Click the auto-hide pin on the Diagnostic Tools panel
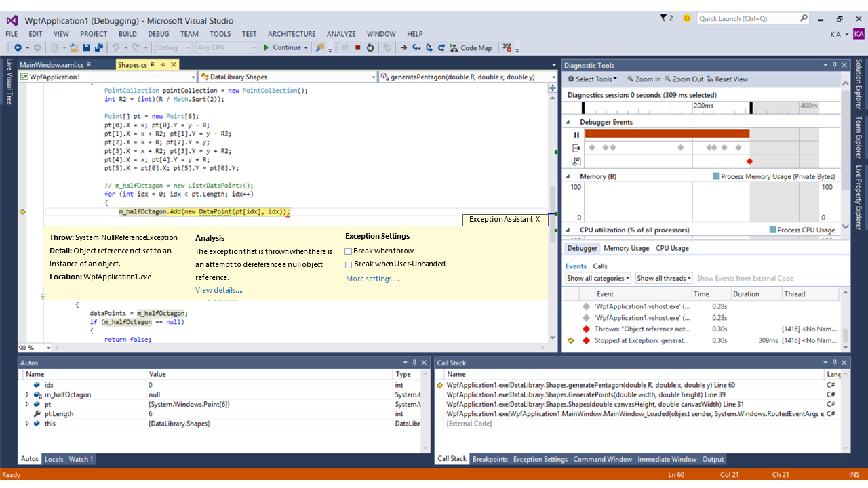This screenshot has height=488, width=868. (835, 65)
